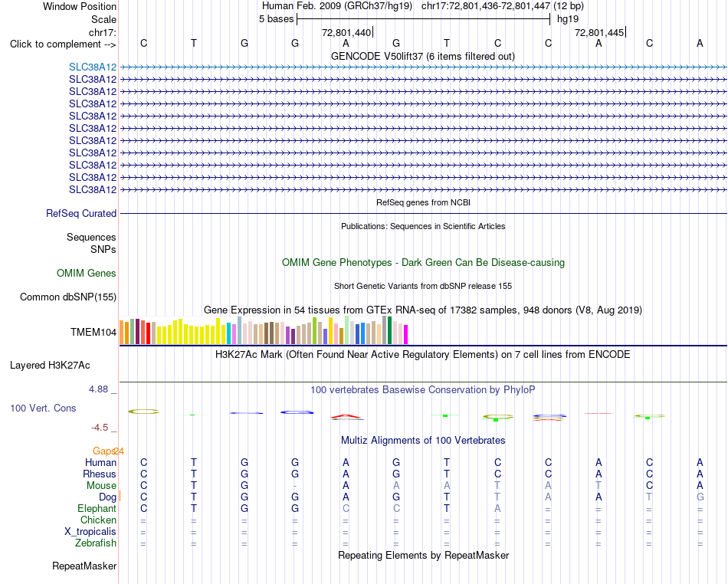Image resolution: width=728 pixels, height=584 pixels.
Task: Click the 4.88 PhyloP upper scale value
Action: pyautogui.click(x=98, y=389)
